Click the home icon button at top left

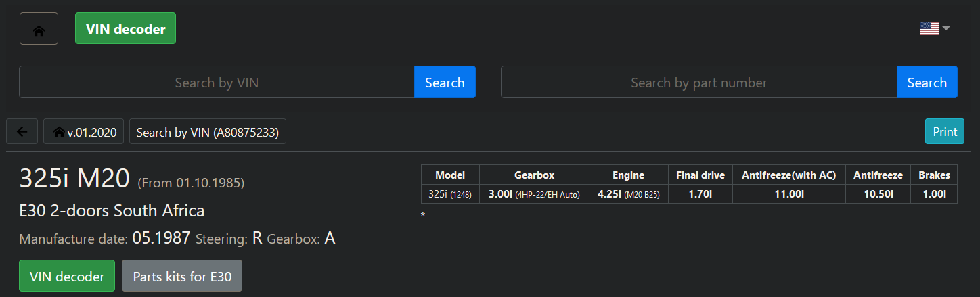tap(39, 29)
